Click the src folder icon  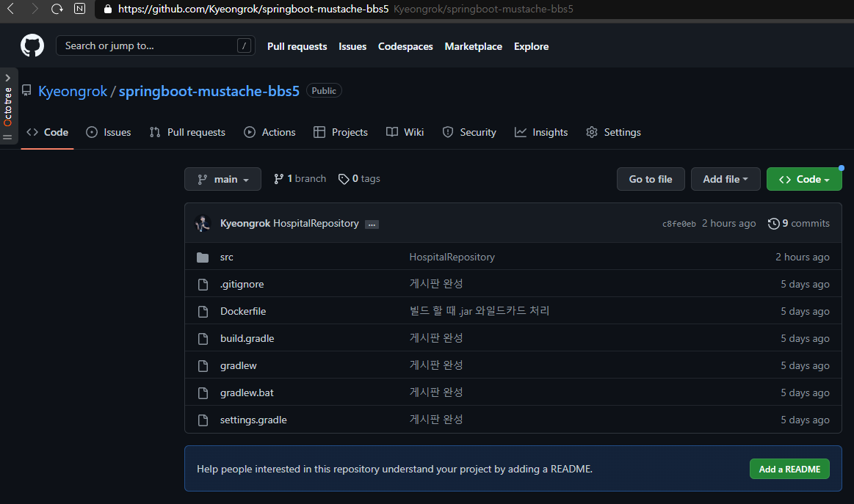[203, 257]
